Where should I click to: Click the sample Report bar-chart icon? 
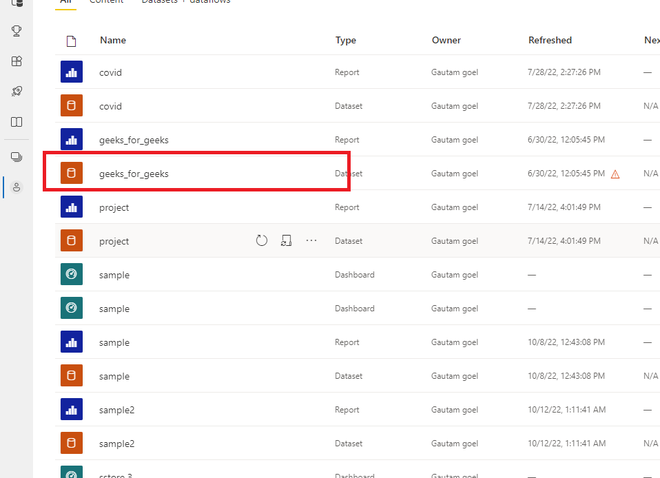[72, 342]
